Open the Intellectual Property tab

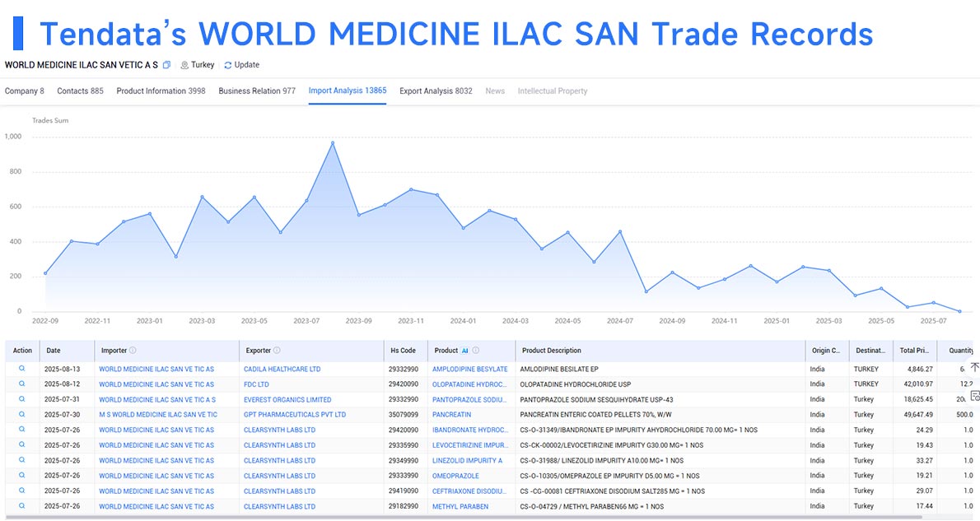click(x=553, y=91)
